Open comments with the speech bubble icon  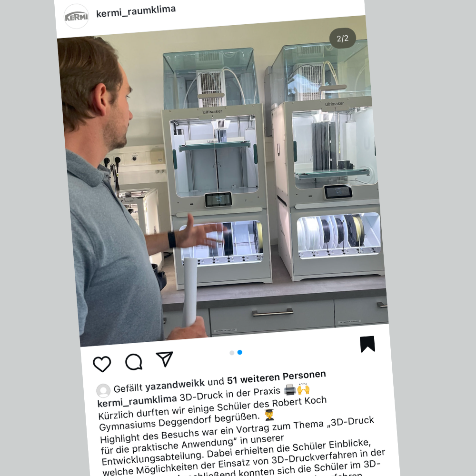[x=134, y=362]
